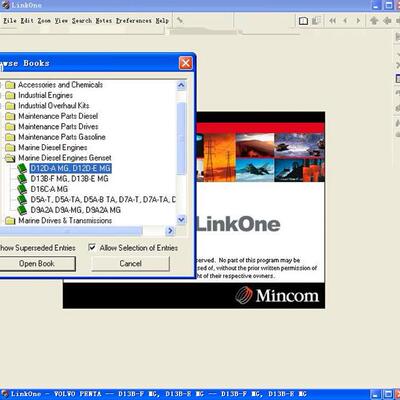Screen dimensions: 400x400
Task: Click the dual page view toolbar icon
Action: click(316, 21)
